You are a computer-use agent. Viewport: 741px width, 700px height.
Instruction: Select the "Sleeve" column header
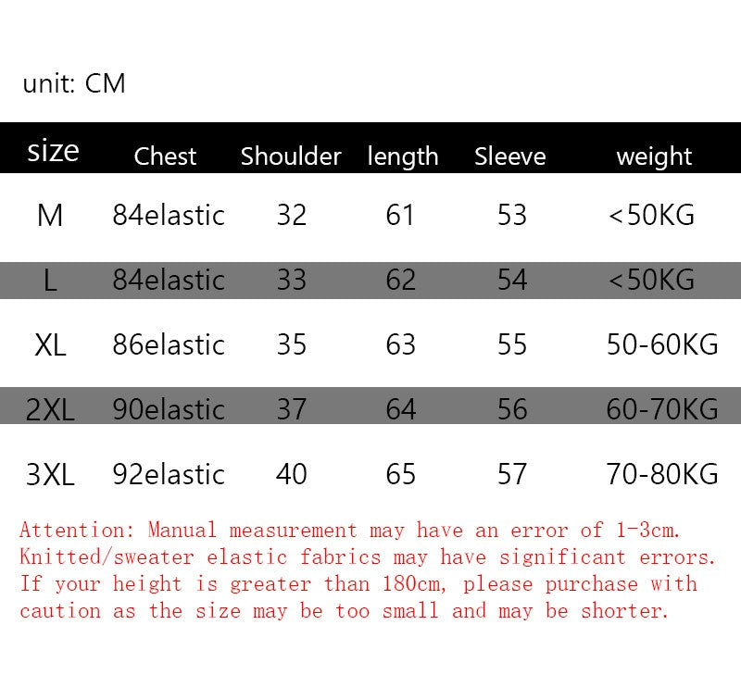tap(510, 156)
